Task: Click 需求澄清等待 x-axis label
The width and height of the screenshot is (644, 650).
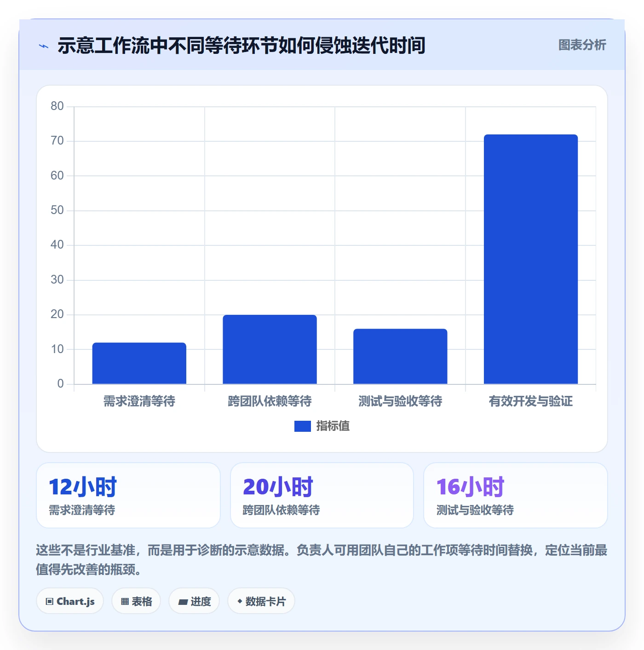Action: pyautogui.click(x=139, y=401)
